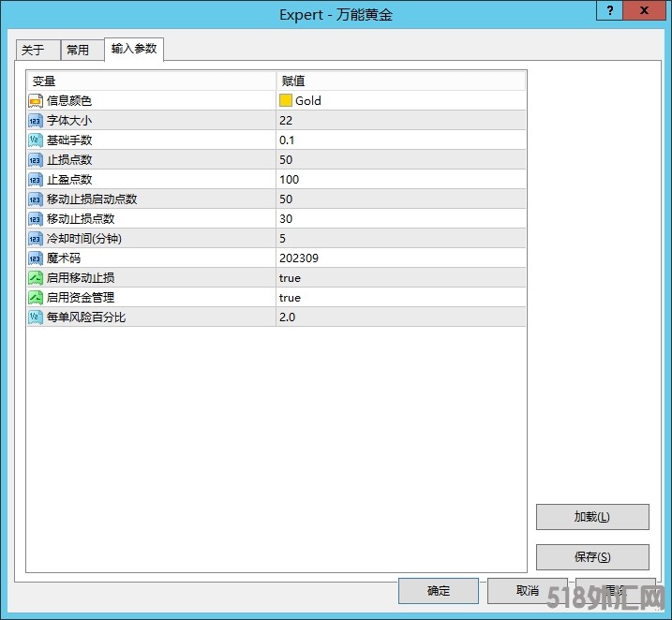Click the integer icon beside 移动止损点数
Viewport: 672px width, 620px height.
coord(36,219)
